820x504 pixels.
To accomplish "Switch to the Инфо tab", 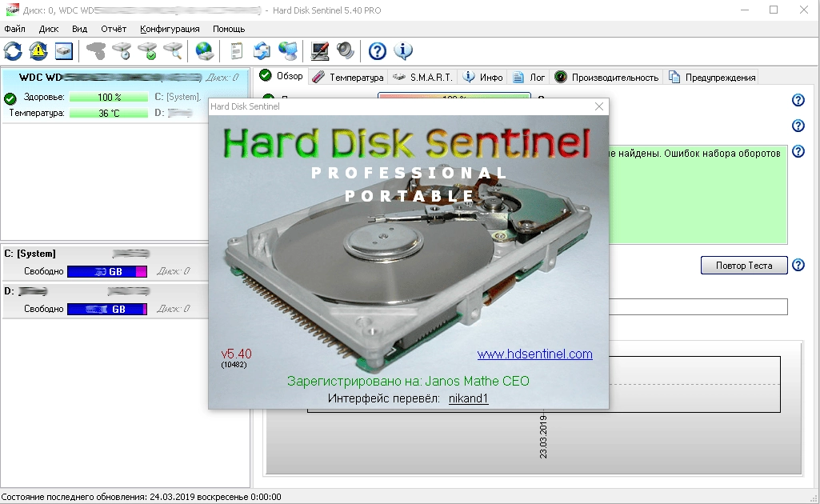I will 483,78.
